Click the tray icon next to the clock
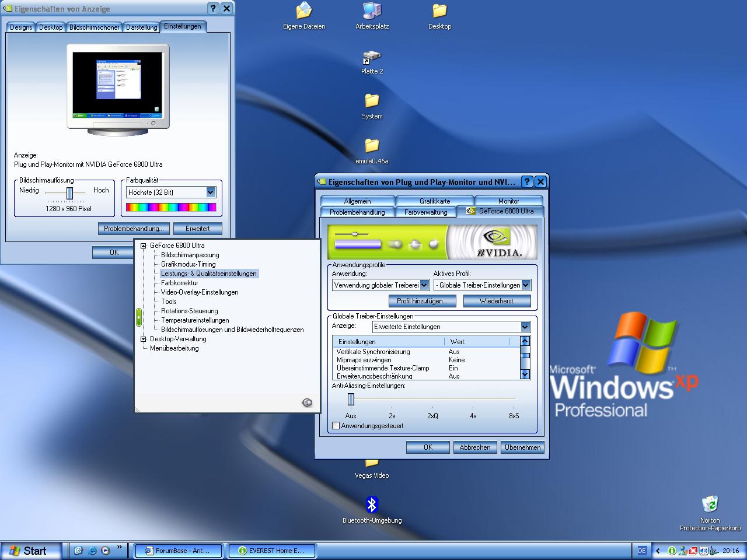This screenshot has height=560, width=747. [x=714, y=551]
